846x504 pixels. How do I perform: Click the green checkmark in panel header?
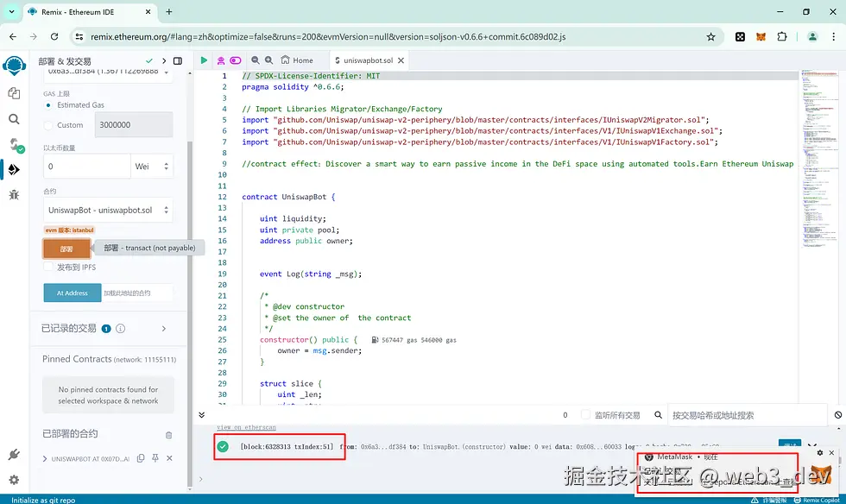pos(148,61)
